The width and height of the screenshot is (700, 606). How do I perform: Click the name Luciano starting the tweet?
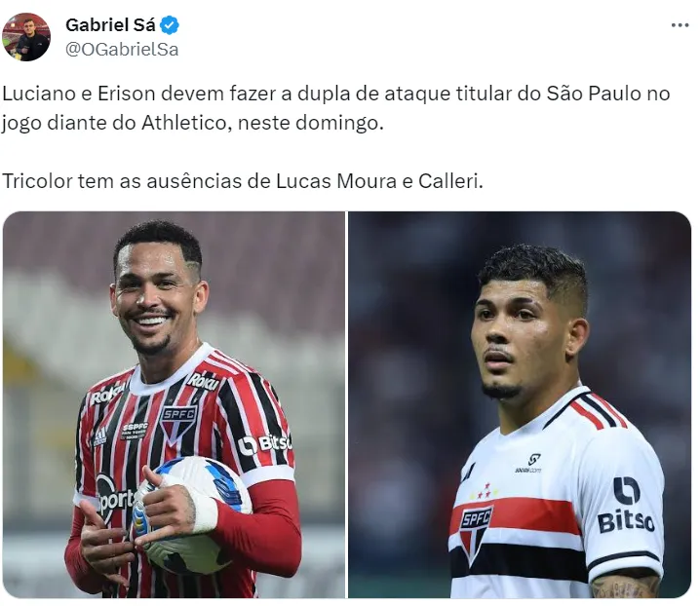pos(40,94)
